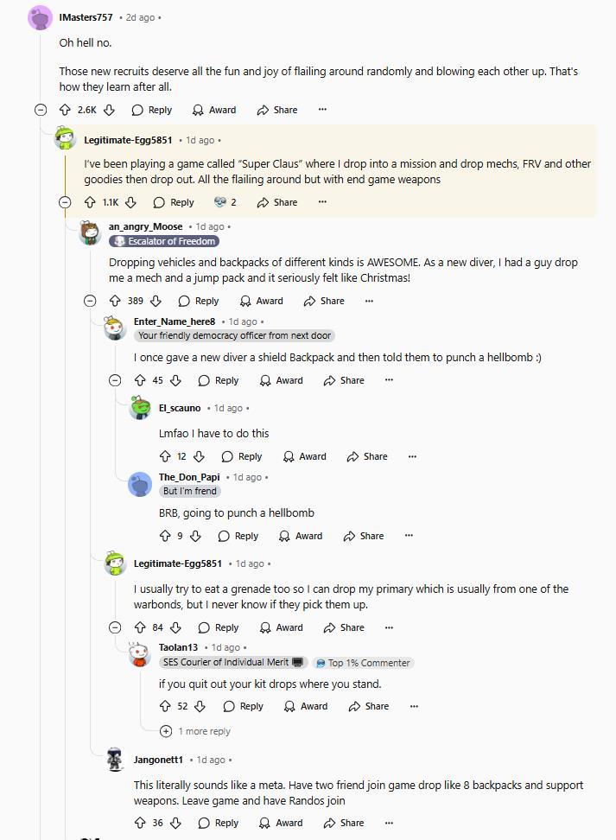616x840 pixels.
Task: Upvote IMasters757's comment
Action: coord(65,110)
